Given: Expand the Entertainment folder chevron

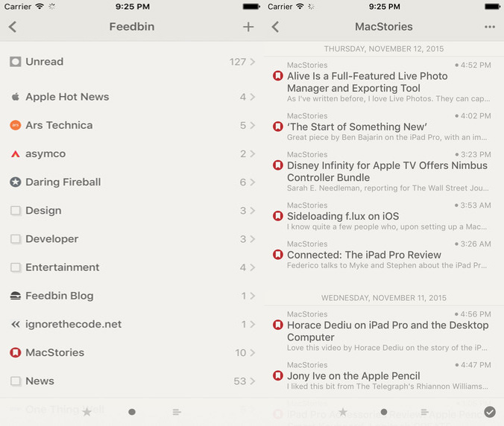Looking at the screenshot, I should 253,267.
